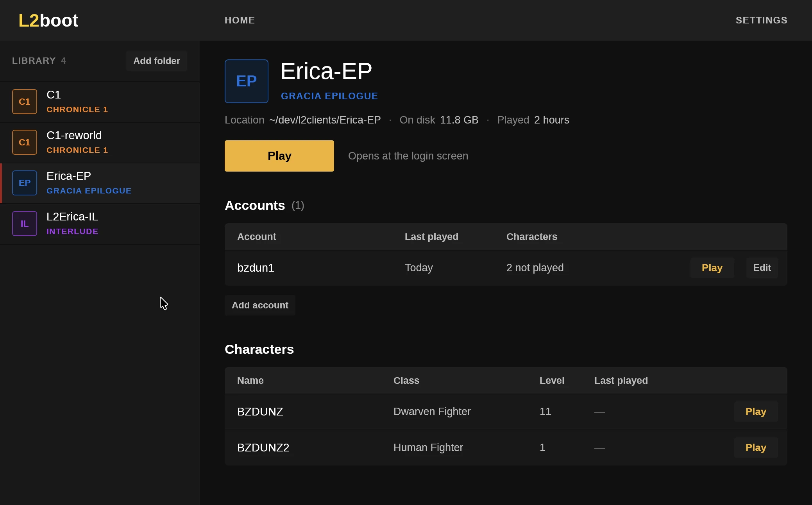Screen dimensions: 812x505
Task: Select the L2Erica-IL library entry
Action: click(x=100, y=224)
